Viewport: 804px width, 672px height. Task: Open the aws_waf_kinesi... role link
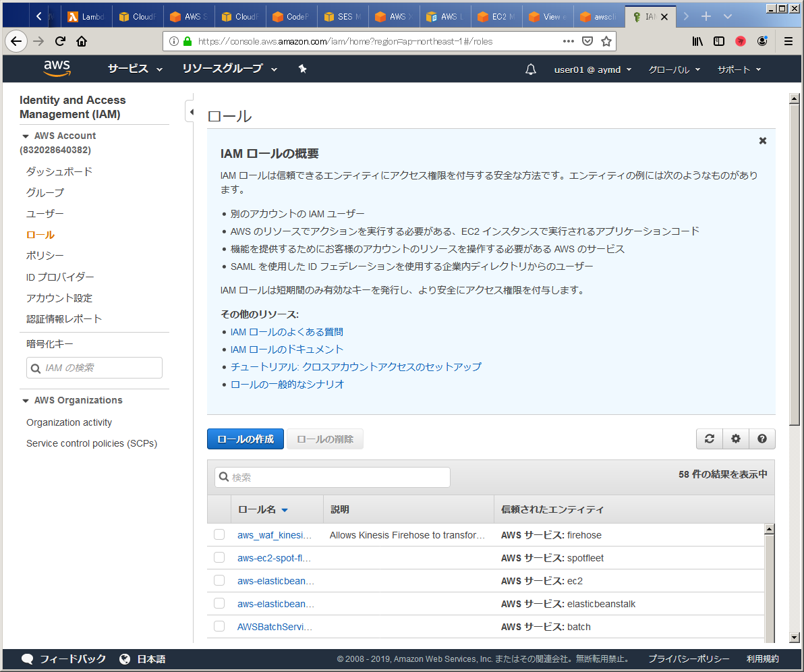click(275, 535)
